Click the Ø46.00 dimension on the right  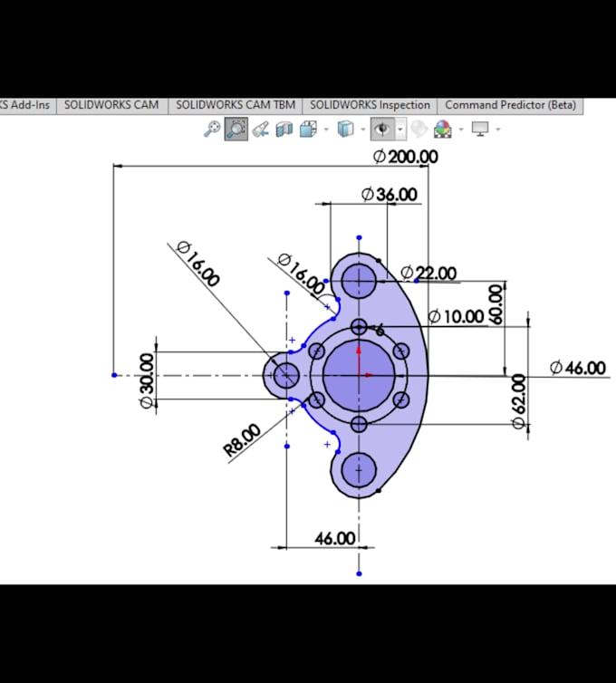578,368
